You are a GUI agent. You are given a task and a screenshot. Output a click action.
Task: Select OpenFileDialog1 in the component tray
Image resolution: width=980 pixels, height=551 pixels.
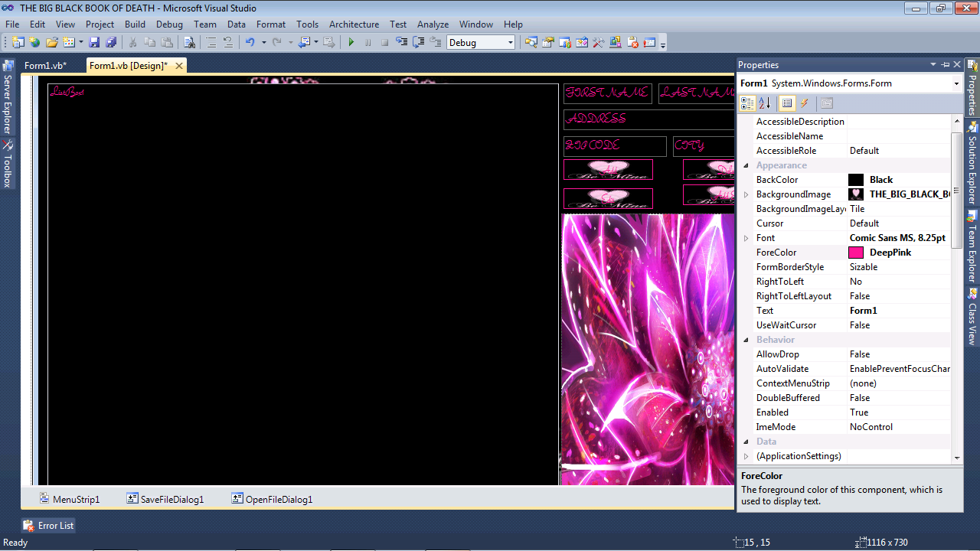pos(273,499)
